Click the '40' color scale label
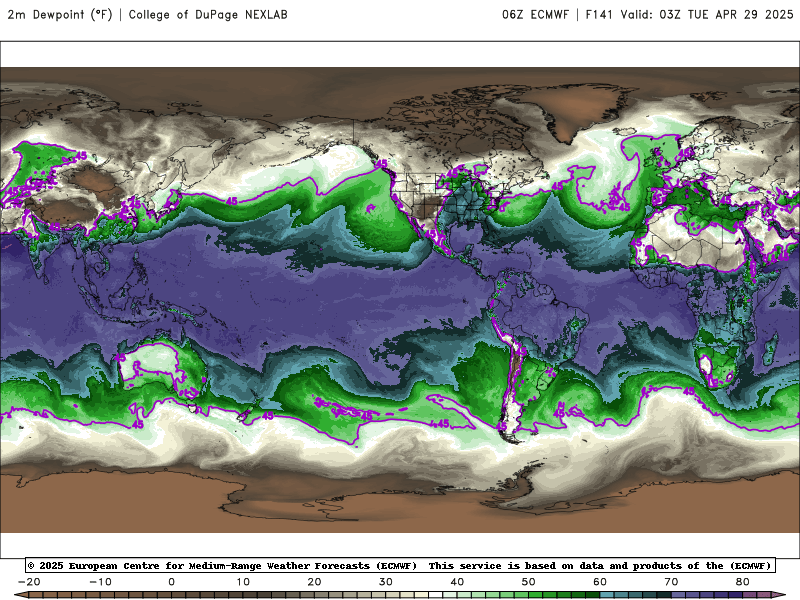 tap(457, 582)
